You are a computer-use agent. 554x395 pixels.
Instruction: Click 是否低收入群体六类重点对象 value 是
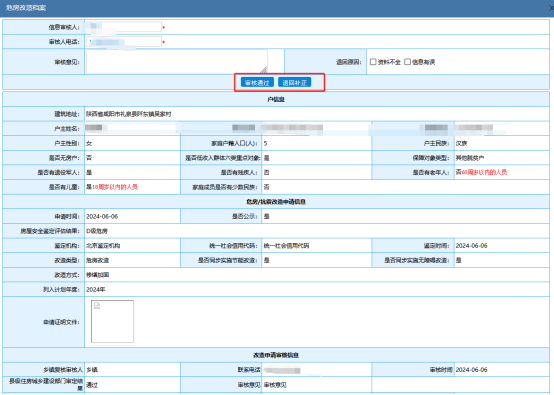click(266, 158)
